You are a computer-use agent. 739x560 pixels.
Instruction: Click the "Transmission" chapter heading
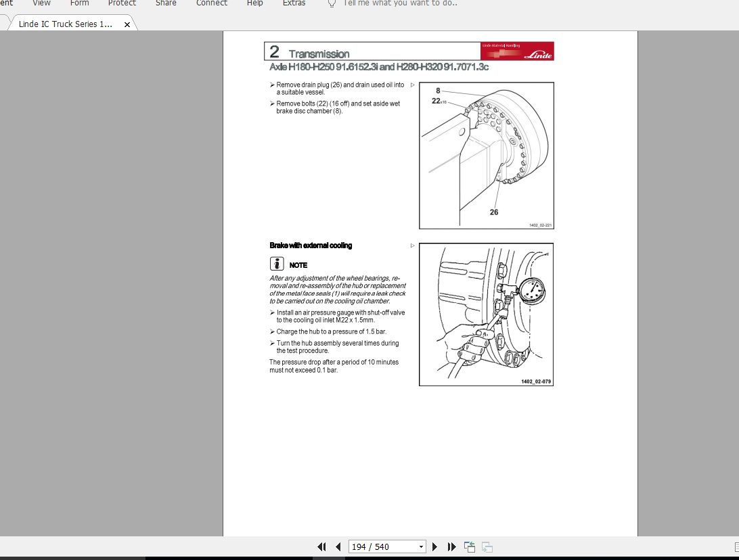point(319,53)
